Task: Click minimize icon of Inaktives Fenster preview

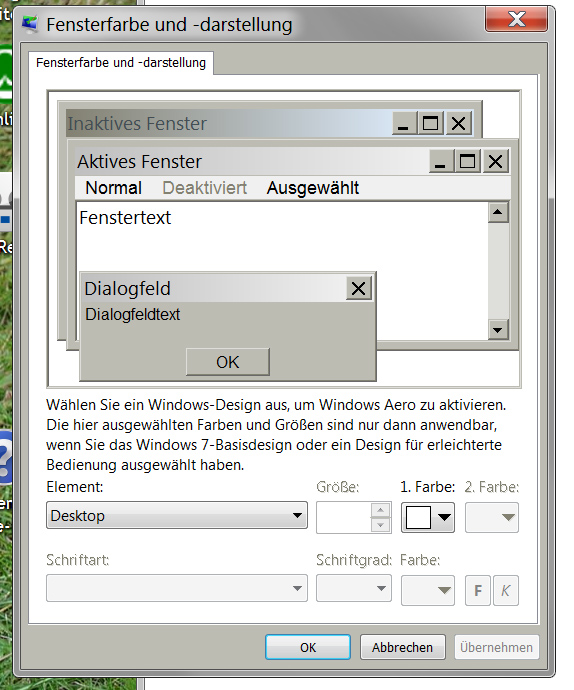Action: 404,123
